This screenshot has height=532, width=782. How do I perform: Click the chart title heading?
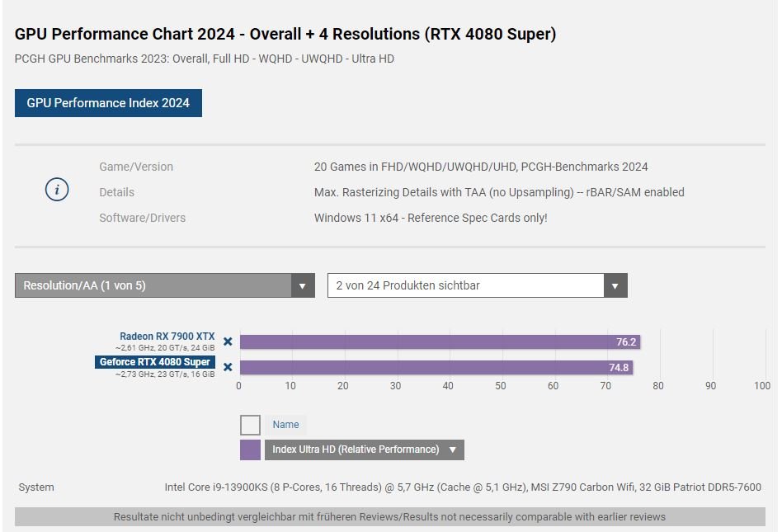(285, 34)
